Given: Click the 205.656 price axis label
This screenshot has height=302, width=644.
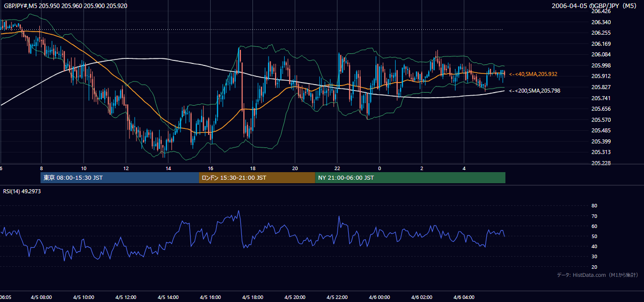Looking at the screenshot, I should coord(601,109).
